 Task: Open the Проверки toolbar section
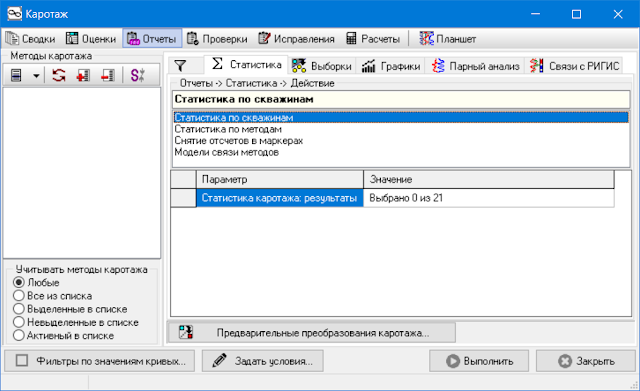[x=217, y=39]
